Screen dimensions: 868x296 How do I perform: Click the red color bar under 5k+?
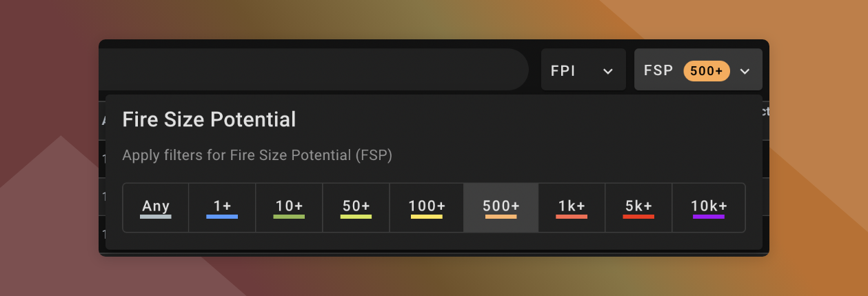click(x=638, y=217)
